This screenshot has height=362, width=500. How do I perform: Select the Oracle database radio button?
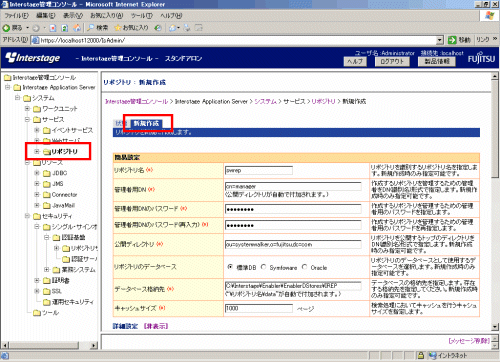pos(305,267)
